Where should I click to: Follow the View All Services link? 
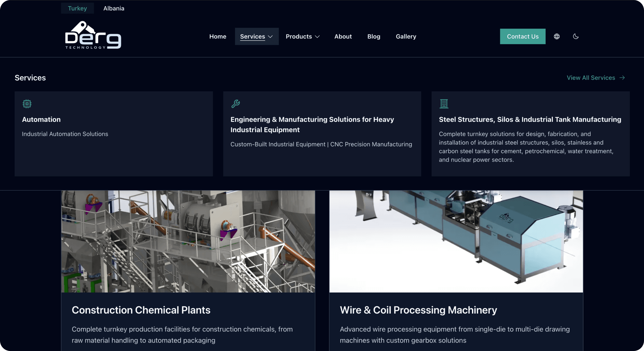(591, 78)
